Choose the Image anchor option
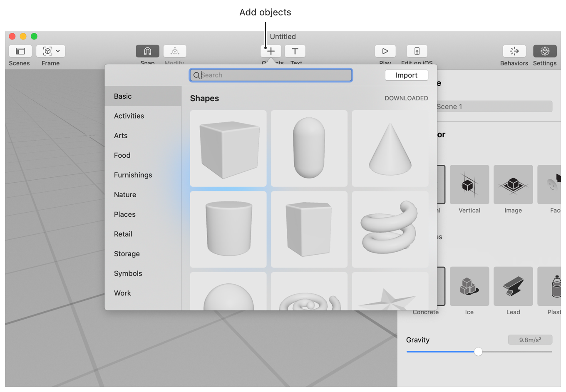 tap(513, 184)
